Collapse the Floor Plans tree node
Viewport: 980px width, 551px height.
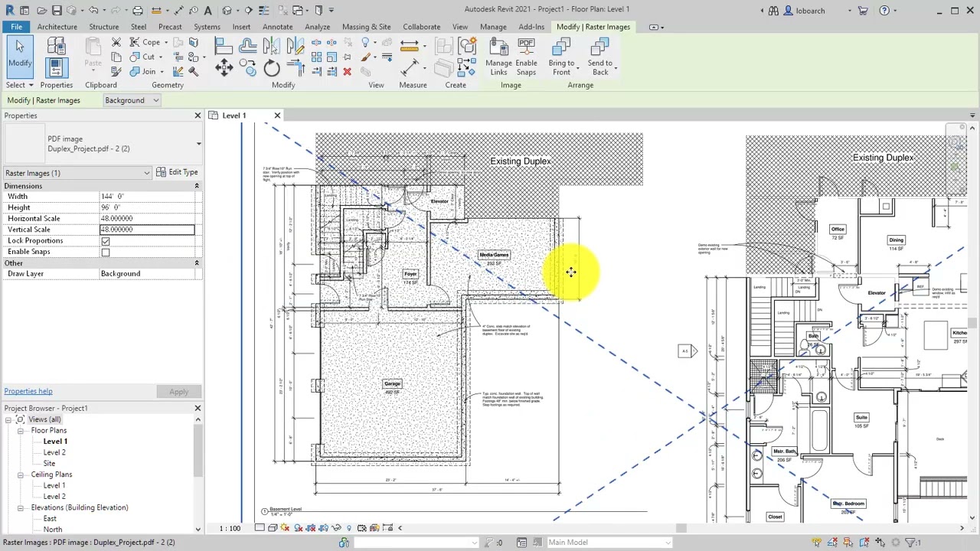(x=21, y=431)
